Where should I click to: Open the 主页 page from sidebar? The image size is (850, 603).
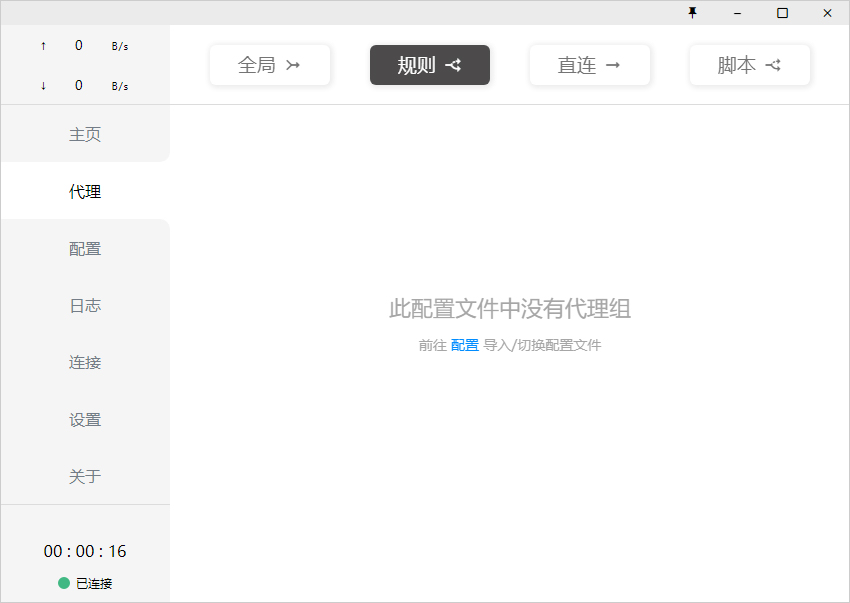(84, 133)
